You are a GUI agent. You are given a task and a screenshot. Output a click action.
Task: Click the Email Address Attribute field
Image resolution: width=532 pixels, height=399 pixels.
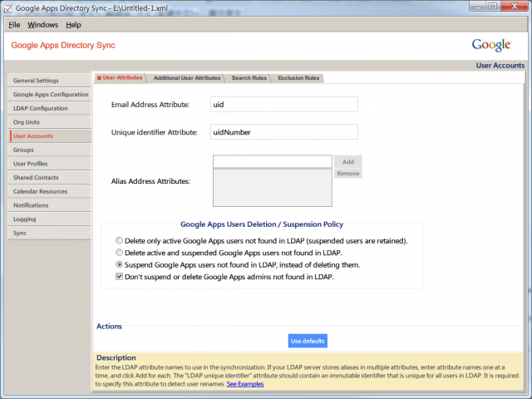coord(284,105)
